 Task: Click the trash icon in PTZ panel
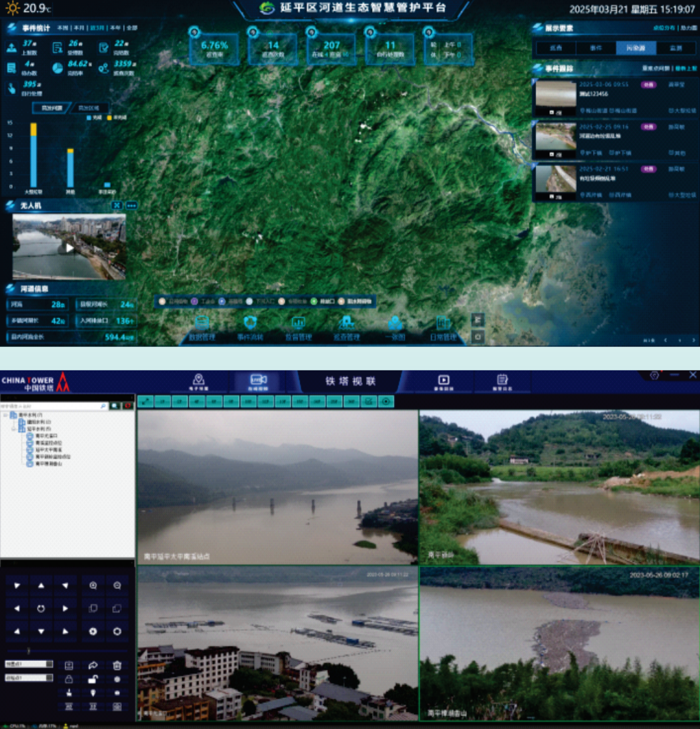pos(117,665)
